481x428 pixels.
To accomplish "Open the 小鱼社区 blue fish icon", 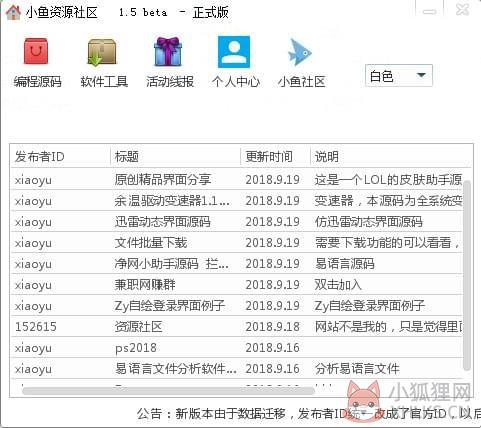I will (300, 52).
